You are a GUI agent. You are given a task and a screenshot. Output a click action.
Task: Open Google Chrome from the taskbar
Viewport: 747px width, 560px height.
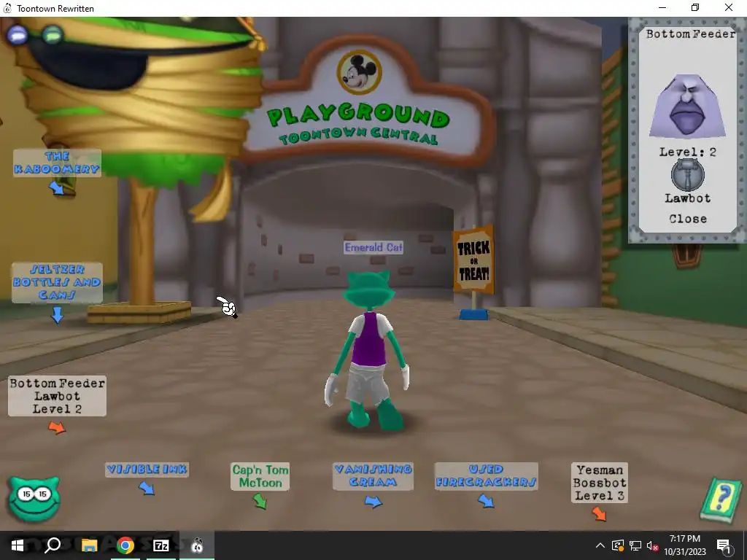(x=125, y=545)
